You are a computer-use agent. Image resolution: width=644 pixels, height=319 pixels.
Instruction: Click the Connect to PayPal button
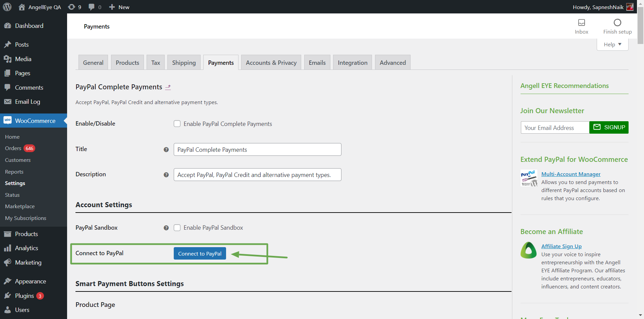pyautogui.click(x=200, y=254)
